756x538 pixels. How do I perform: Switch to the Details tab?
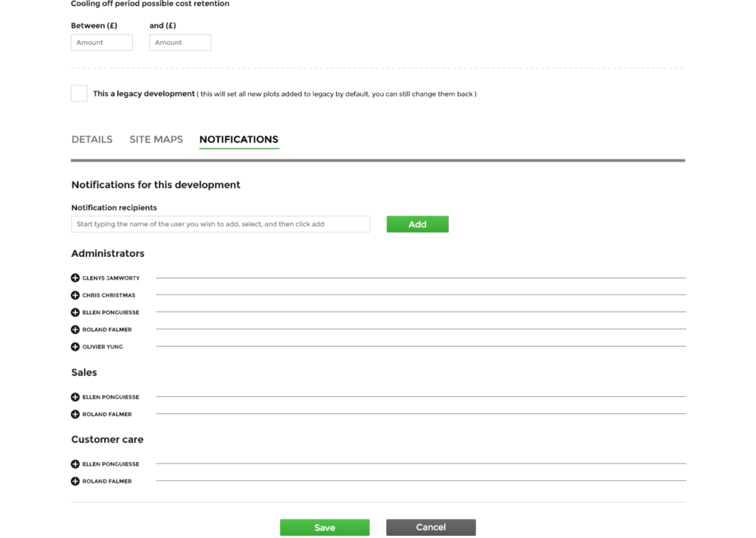pyautogui.click(x=92, y=139)
